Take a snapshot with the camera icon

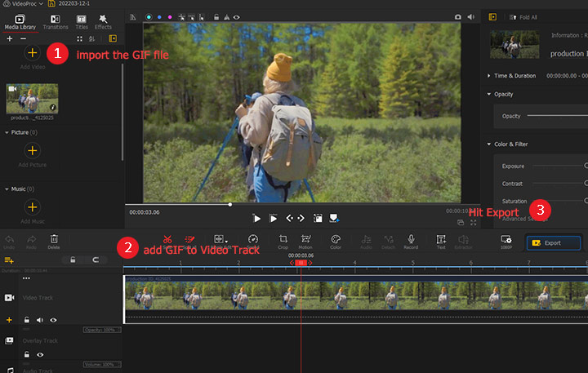coord(457,16)
